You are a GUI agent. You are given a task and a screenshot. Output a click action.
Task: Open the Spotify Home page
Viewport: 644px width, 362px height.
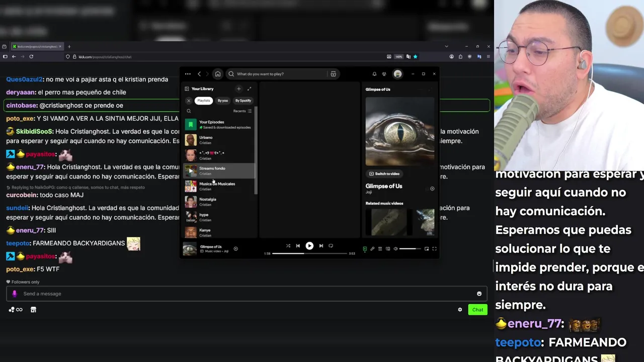218,74
